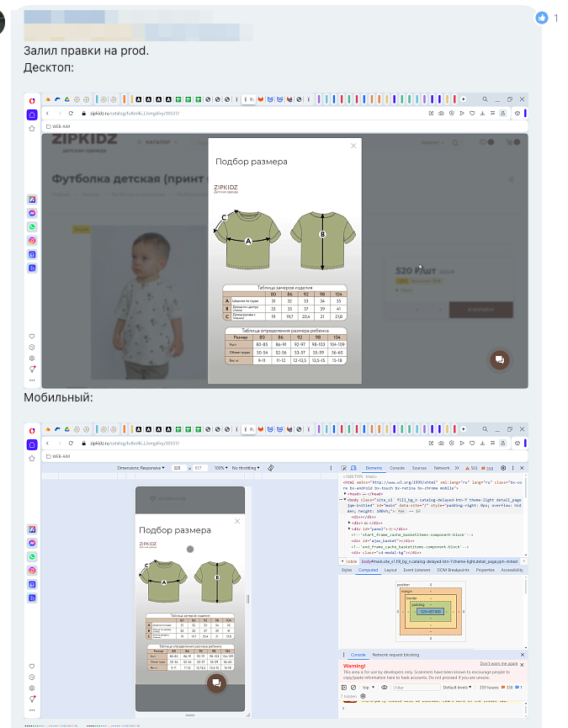
Task: Open the Dimensions: Responsive dropdown
Action: 141,468
